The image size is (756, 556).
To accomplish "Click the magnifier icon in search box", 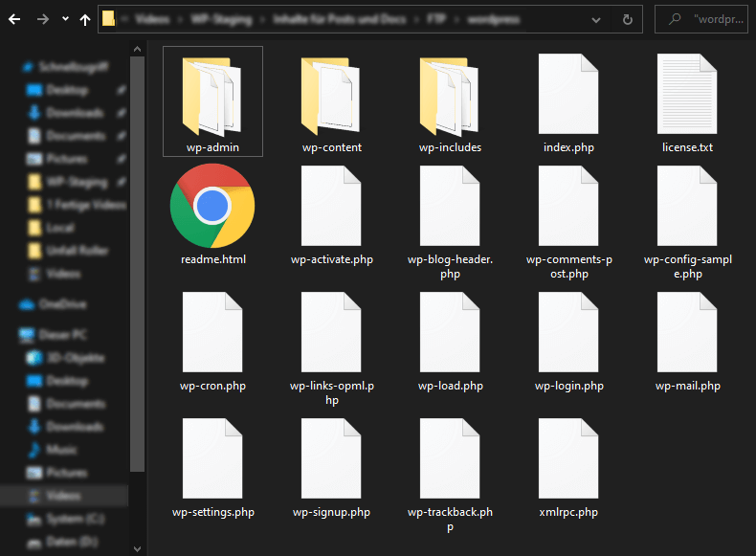I will 675,19.
